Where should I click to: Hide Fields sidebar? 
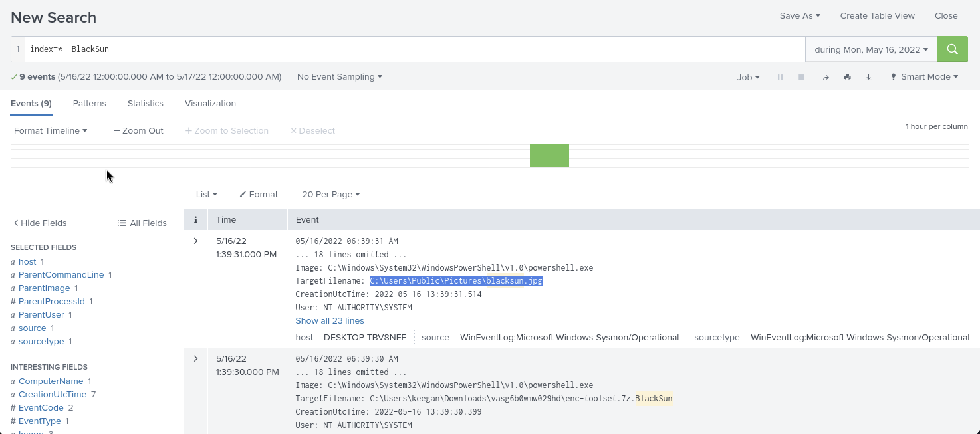coord(40,223)
